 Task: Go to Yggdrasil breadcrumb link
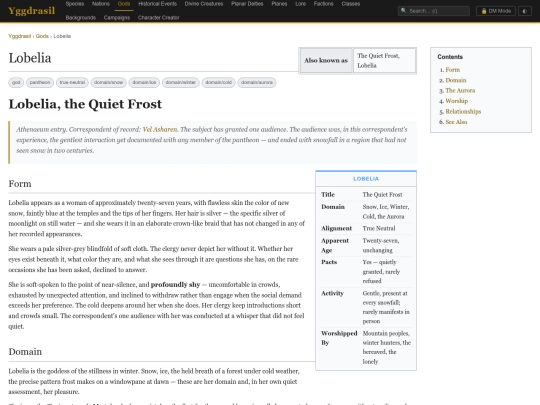[x=20, y=36]
